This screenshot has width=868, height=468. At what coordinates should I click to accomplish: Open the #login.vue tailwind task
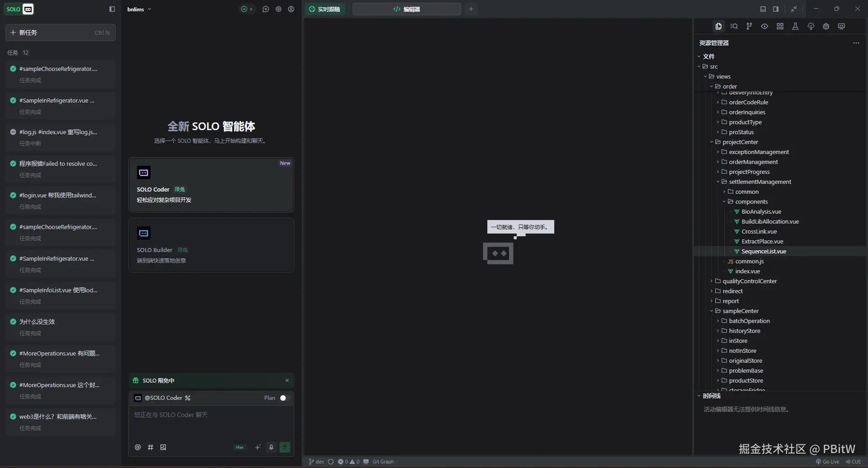coord(61,201)
